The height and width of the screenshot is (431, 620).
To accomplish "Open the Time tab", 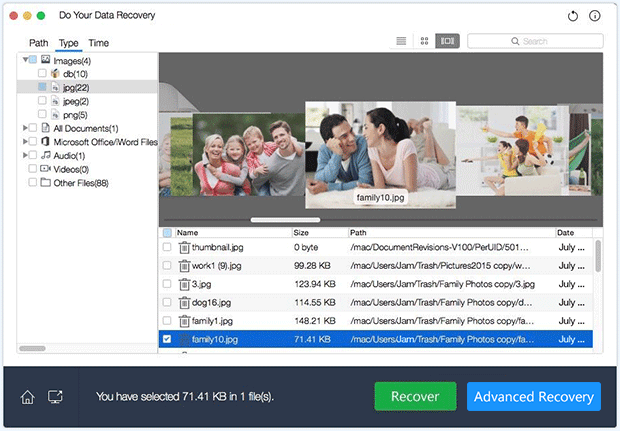I will coord(98,43).
